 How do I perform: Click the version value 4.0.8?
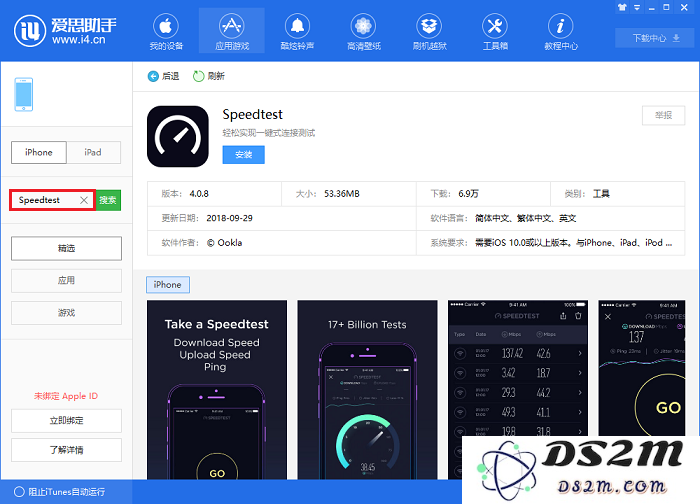(x=199, y=194)
